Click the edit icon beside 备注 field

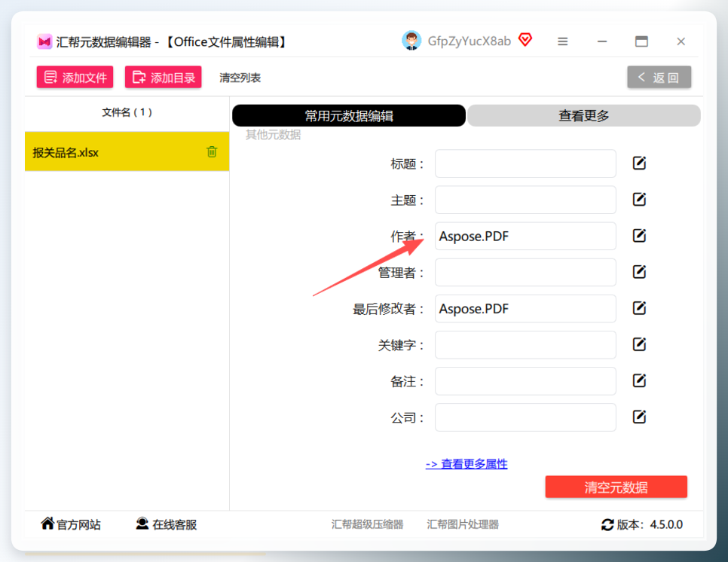click(639, 380)
